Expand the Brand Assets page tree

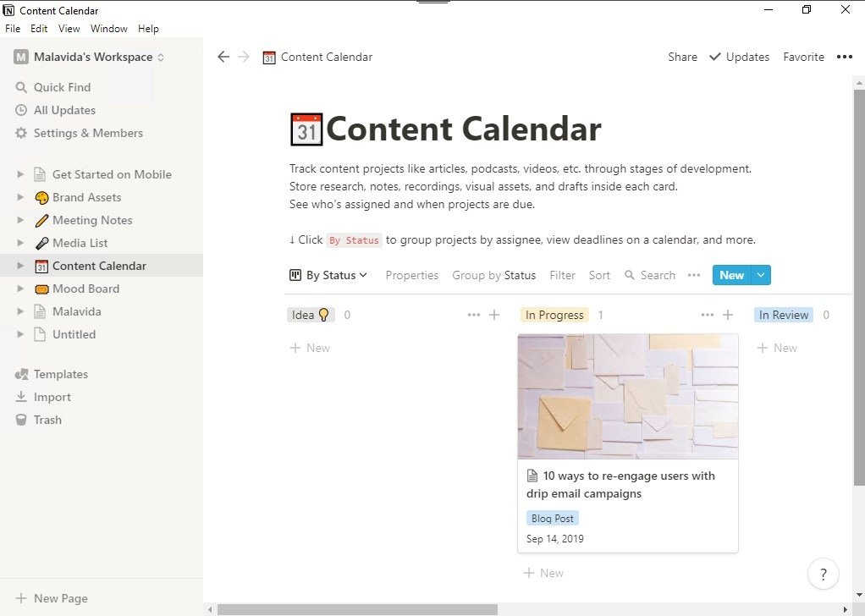point(20,197)
